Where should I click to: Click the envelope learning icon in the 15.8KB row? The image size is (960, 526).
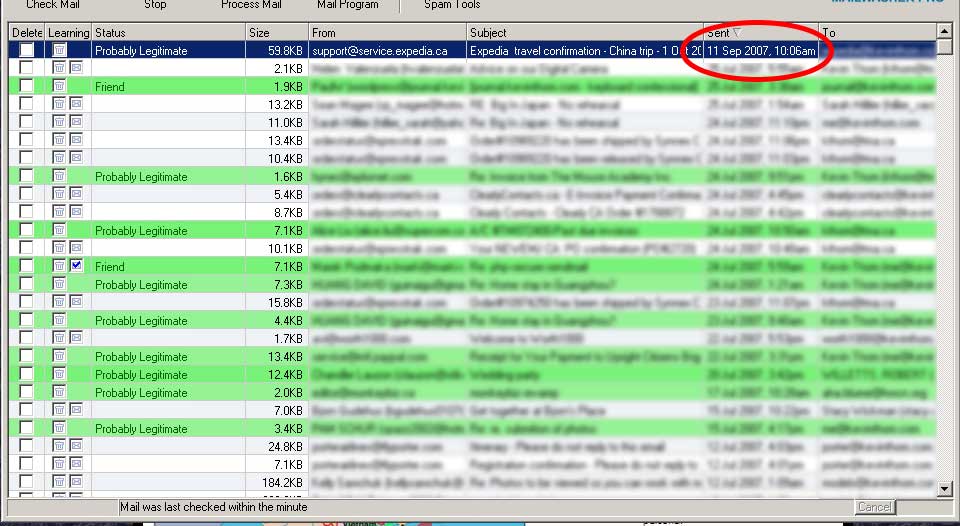(x=77, y=302)
